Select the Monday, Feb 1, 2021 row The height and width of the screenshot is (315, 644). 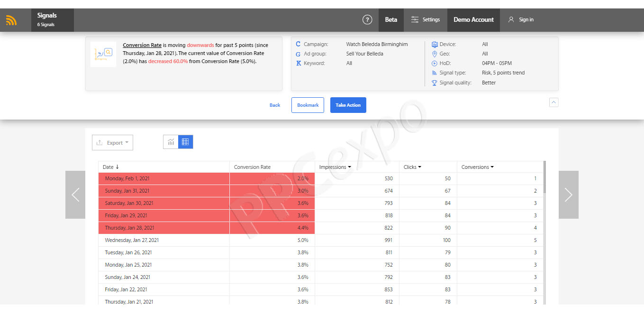[321, 178]
